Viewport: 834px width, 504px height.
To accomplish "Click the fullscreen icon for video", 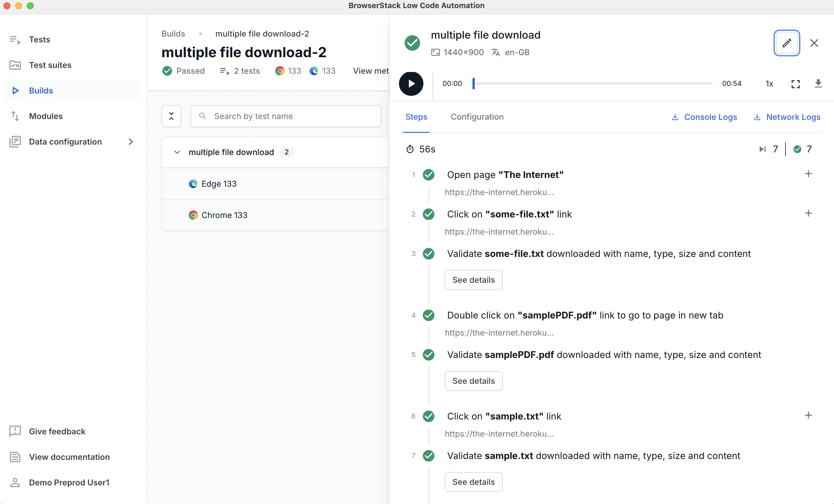I will 795,83.
